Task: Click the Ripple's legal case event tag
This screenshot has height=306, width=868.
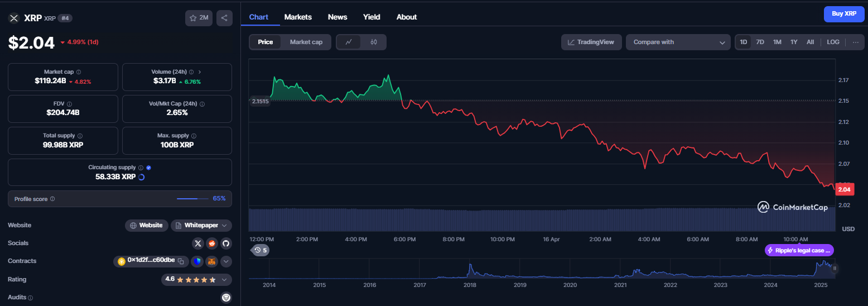Action: pos(799,250)
